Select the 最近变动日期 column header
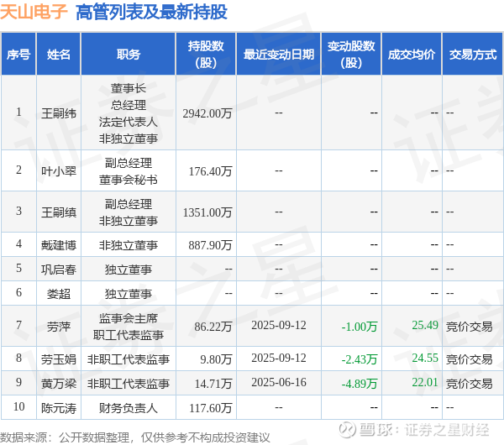This screenshot has height=445, width=504. point(279,54)
